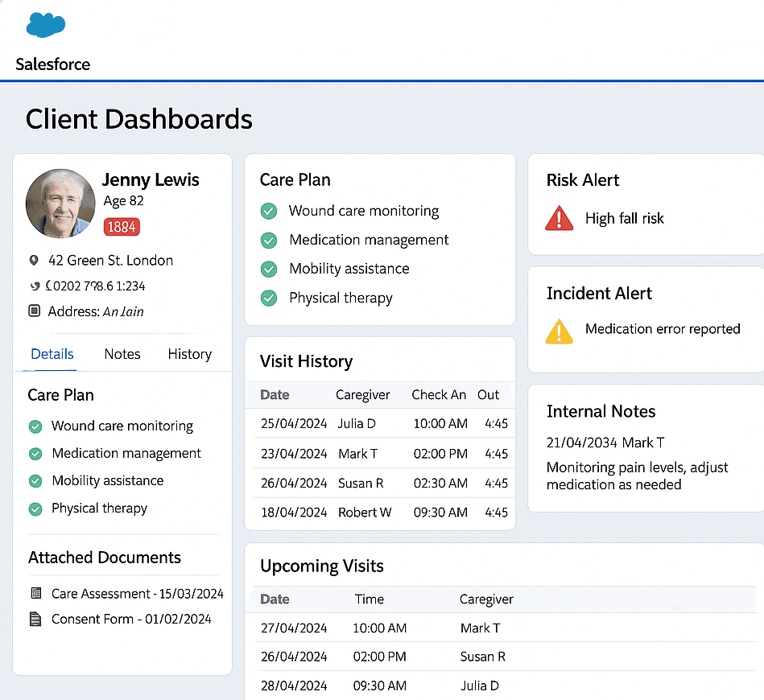Image resolution: width=764 pixels, height=700 pixels.
Task: Click the yellow Medication error warning icon
Action: (x=560, y=331)
